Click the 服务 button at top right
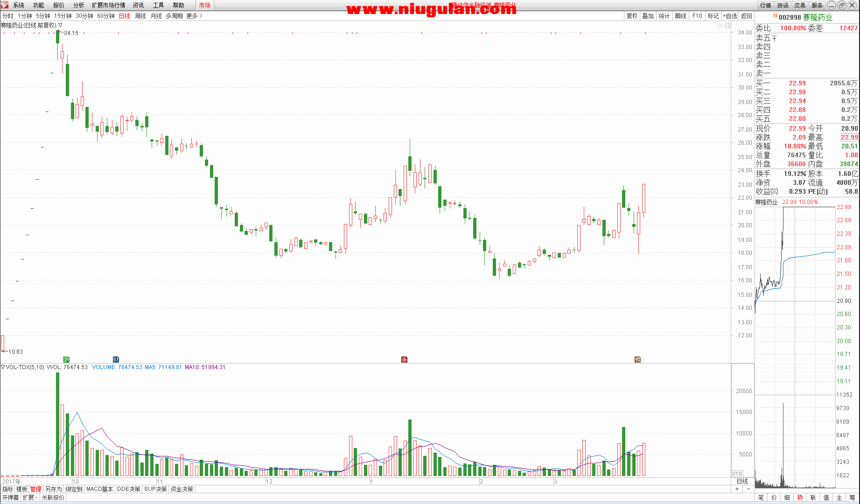860x504 pixels. point(817,5)
